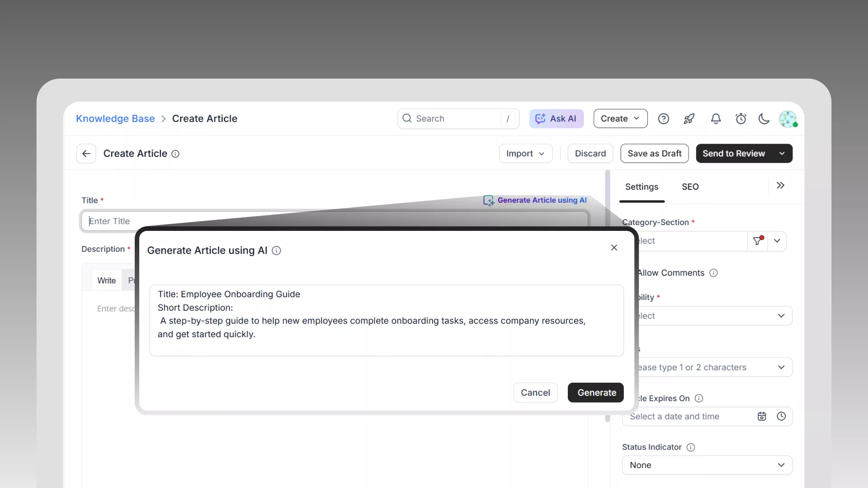Image resolution: width=868 pixels, height=488 pixels.
Task: Open the tags dropdown with 1 or 2 characters
Action: (x=707, y=367)
